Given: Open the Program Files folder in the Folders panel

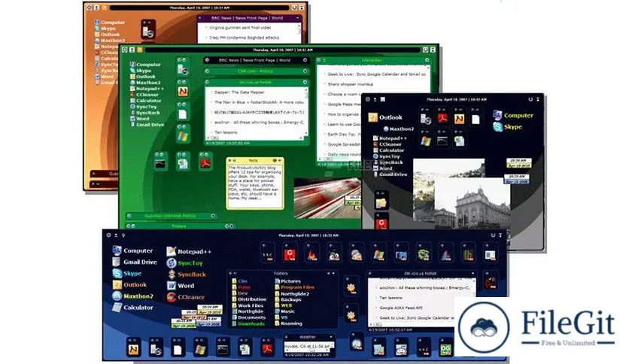Looking at the screenshot, I should 295,287.
